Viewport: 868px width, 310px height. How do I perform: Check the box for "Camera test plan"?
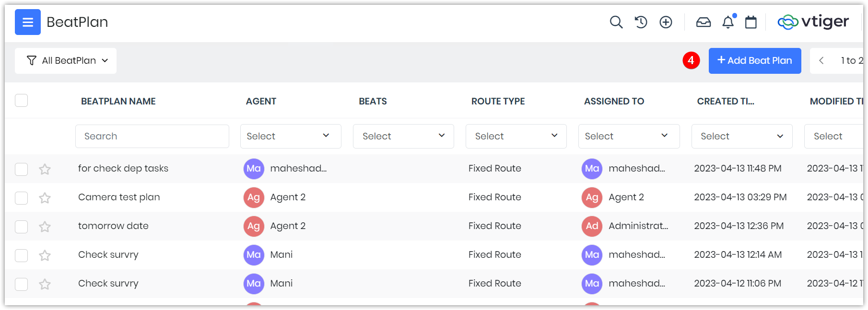[x=22, y=198]
